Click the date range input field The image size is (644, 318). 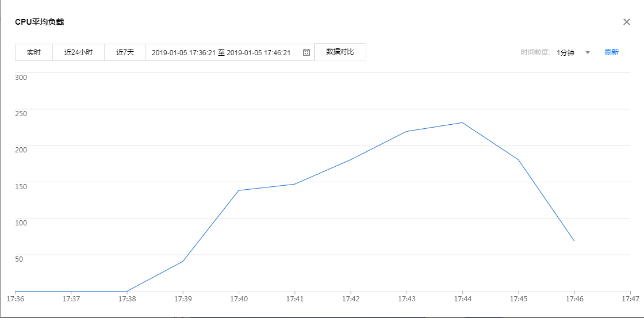coord(221,52)
